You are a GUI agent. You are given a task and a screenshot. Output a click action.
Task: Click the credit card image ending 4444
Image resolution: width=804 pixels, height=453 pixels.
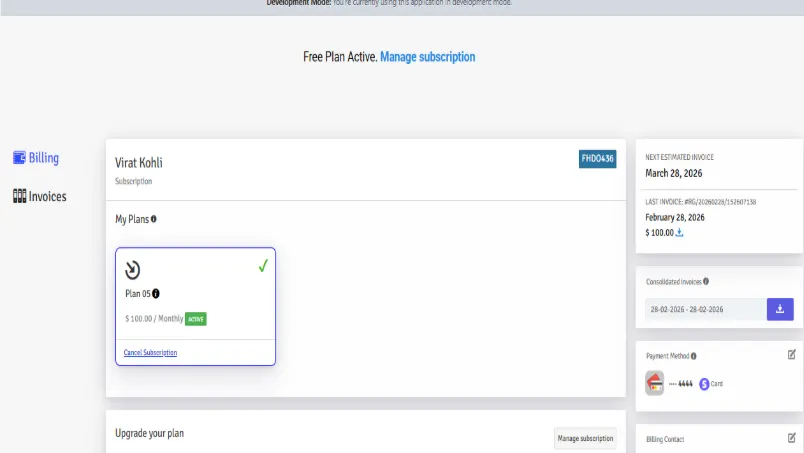coord(654,383)
